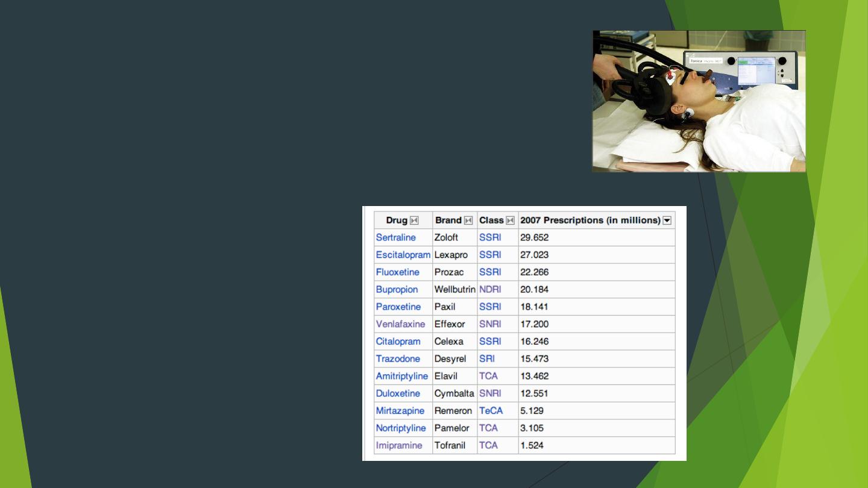Image resolution: width=868 pixels, height=488 pixels.
Task: Open the Imipramine drug link
Action: [x=399, y=446]
